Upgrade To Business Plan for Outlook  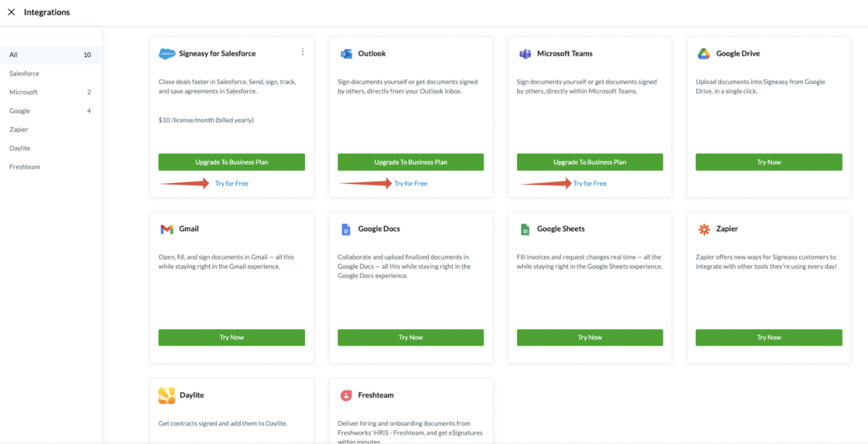(x=411, y=162)
